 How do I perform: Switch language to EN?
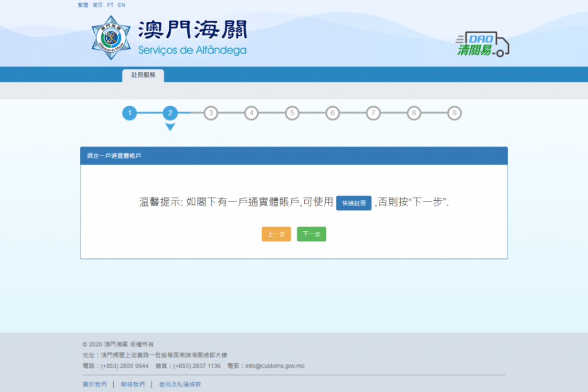click(x=121, y=5)
